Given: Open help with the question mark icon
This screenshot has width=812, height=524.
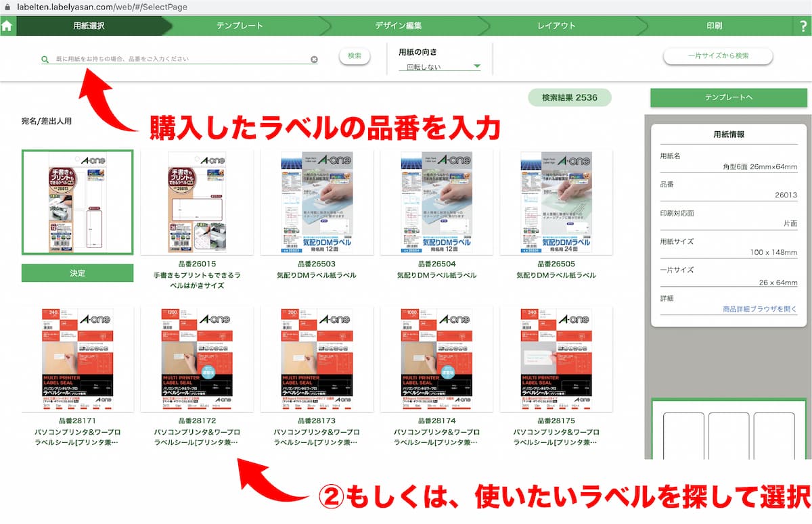Looking at the screenshot, I should click(803, 26).
